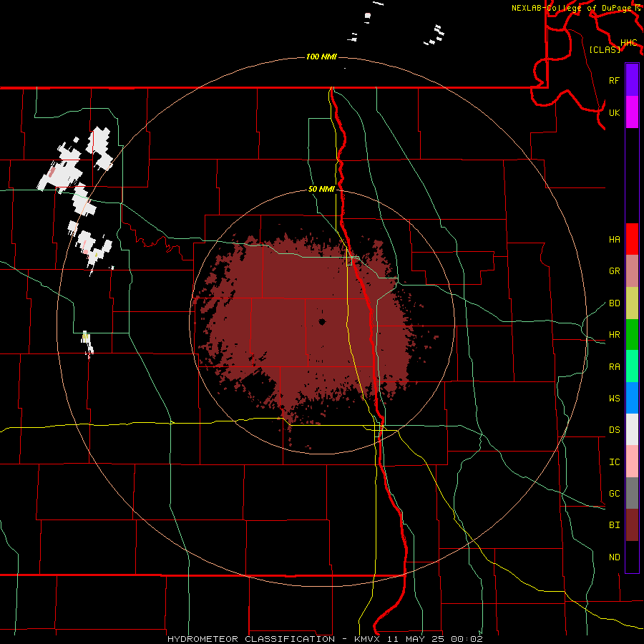This screenshot has width=644, height=644.
Task: Click the BD legend label
Action: [x=614, y=303]
